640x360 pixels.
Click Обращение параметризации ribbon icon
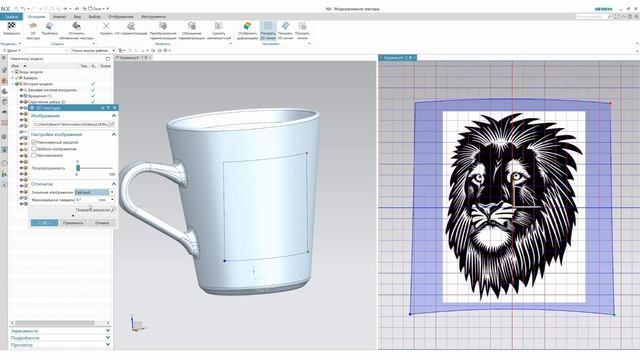click(191, 26)
